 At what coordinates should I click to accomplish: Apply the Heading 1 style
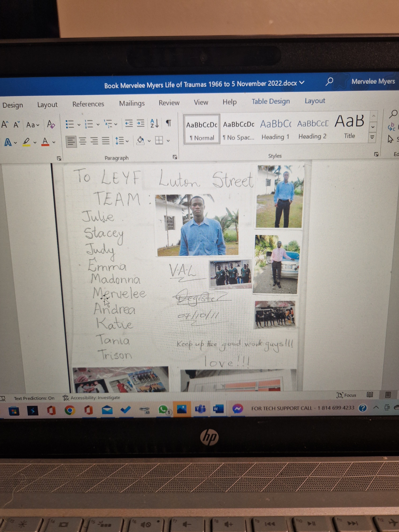[x=275, y=129]
